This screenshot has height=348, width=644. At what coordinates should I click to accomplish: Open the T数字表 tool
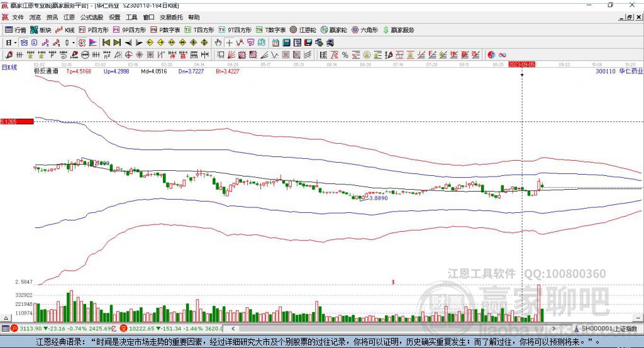point(270,30)
